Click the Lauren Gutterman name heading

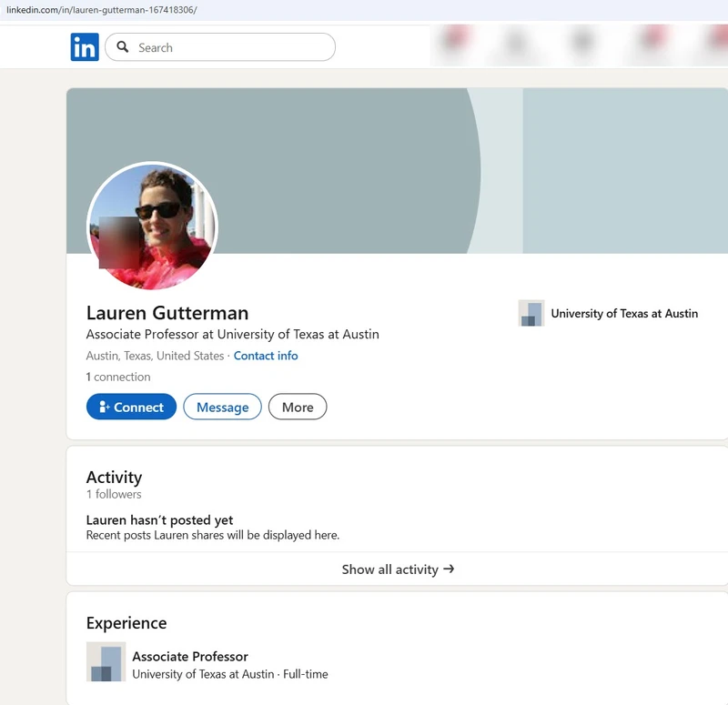(x=167, y=313)
